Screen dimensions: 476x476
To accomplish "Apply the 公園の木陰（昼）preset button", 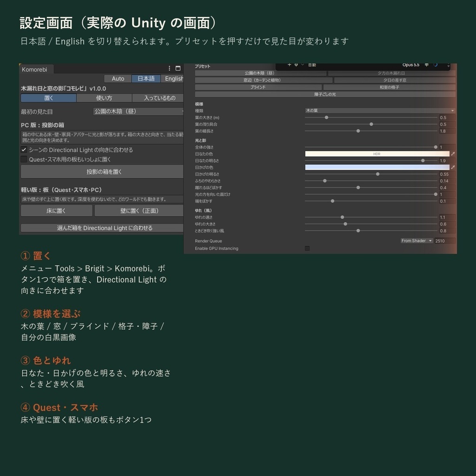I will (x=260, y=73).
